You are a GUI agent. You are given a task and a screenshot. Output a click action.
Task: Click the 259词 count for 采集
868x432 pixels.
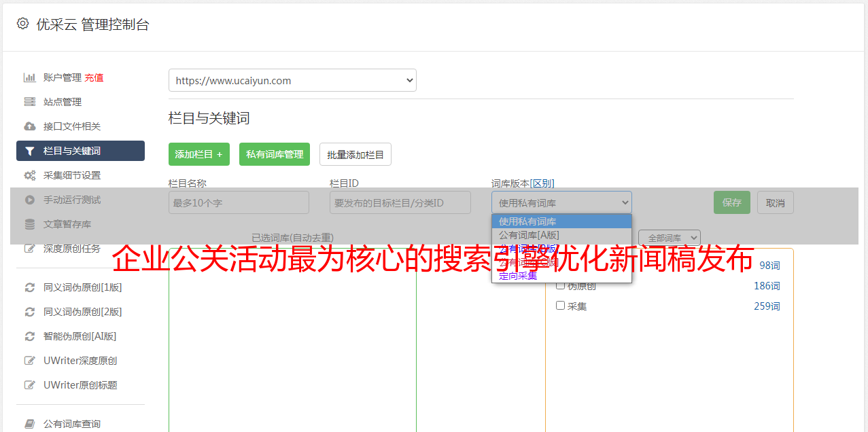pyautogui.click(x=767, y=306)
